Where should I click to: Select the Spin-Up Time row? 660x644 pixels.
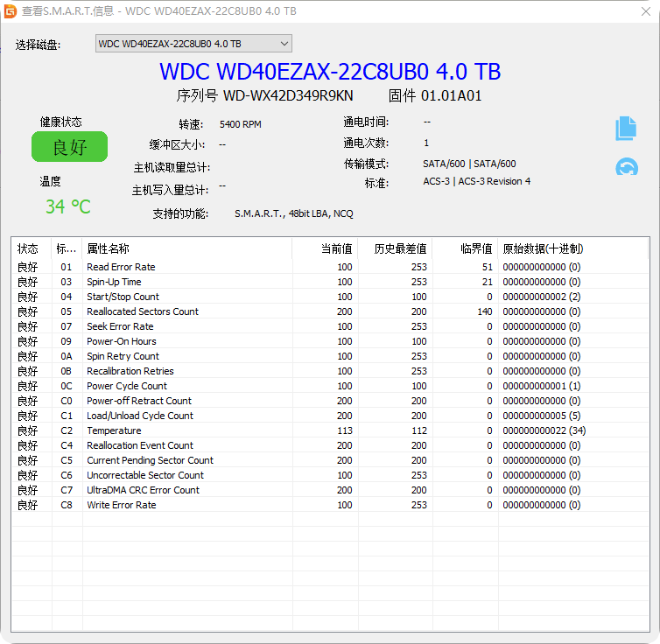pos(330,282)
